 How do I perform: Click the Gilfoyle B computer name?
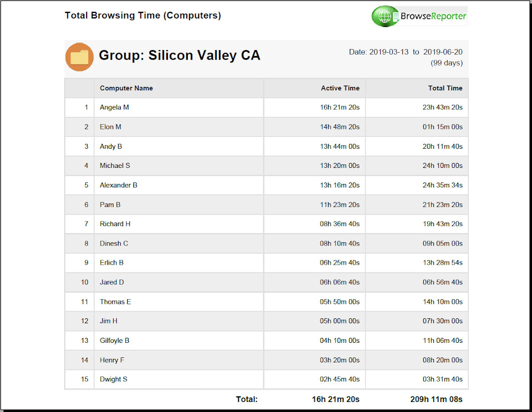pos(114,340)
